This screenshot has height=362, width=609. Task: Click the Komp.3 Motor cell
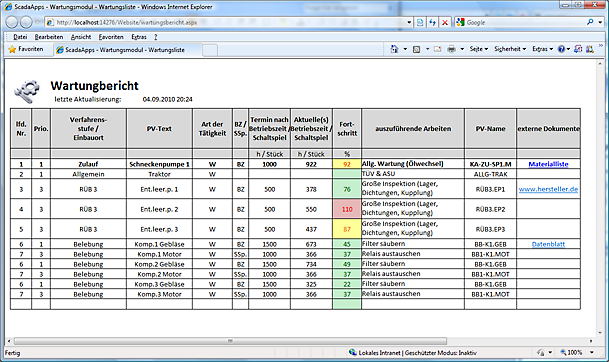[159, 294]
